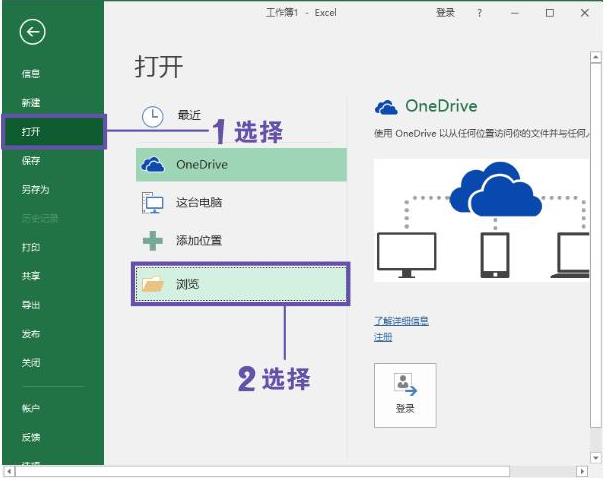
Task: Choose 发布 in the sidebar
Action: 31,334
